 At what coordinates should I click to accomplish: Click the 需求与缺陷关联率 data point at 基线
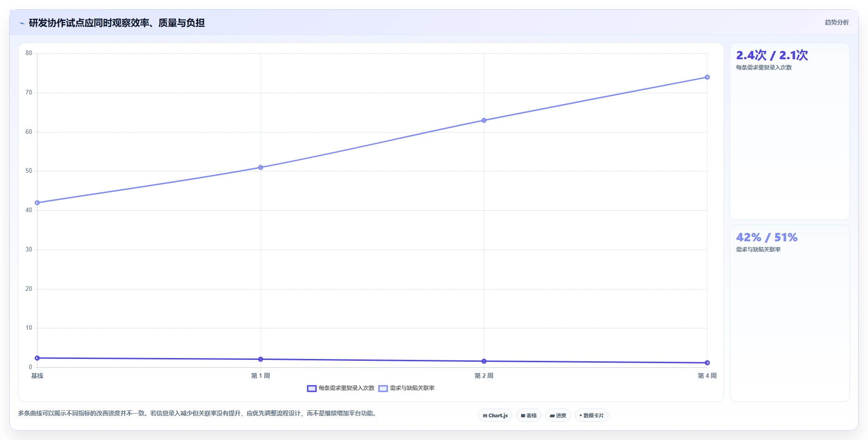[37, 203]
